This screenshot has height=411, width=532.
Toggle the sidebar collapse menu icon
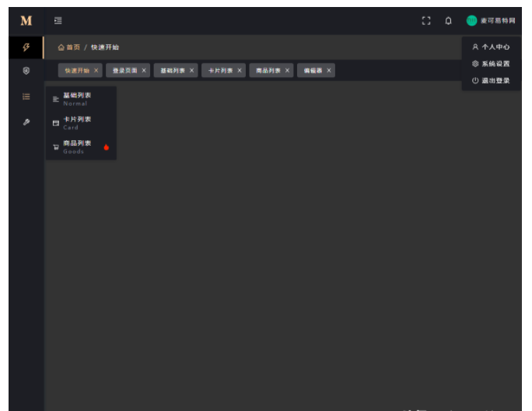tap(58, 21)
